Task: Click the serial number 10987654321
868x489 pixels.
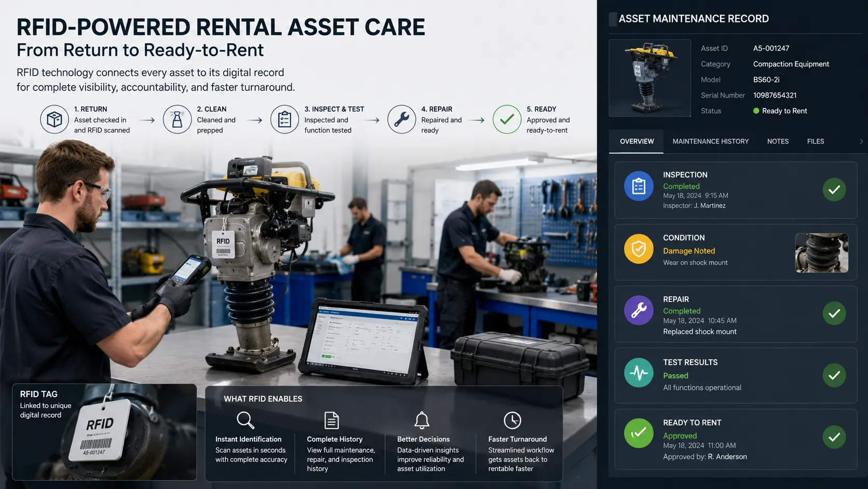Action: click(x=775, y=95)
